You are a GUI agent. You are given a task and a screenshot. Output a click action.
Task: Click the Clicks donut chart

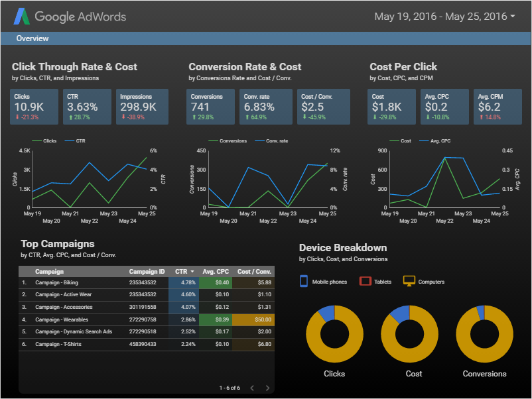334,334
